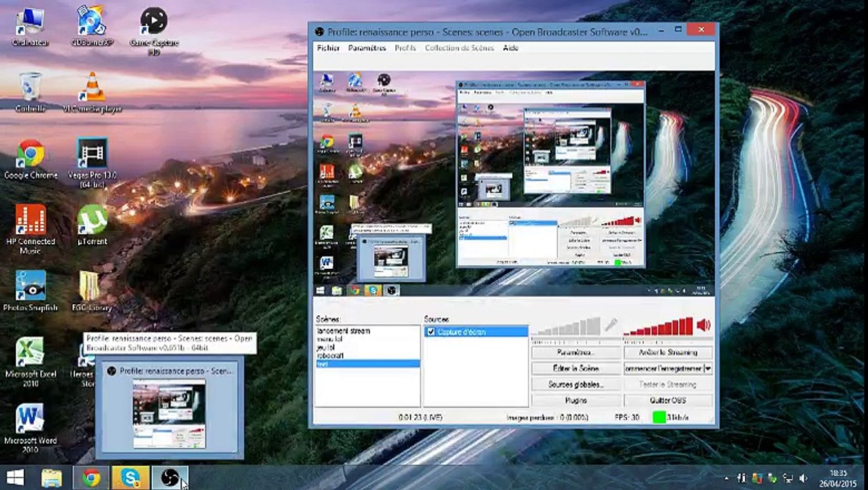868x490 pixels.
Task: Show hidden system tray icons
Action: pos(727,478)
